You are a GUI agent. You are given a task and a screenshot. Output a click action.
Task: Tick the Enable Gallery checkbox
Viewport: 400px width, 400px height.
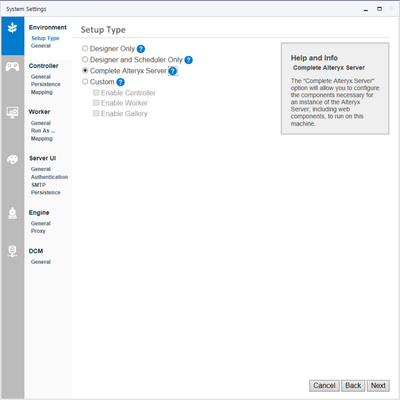[96, 113]
